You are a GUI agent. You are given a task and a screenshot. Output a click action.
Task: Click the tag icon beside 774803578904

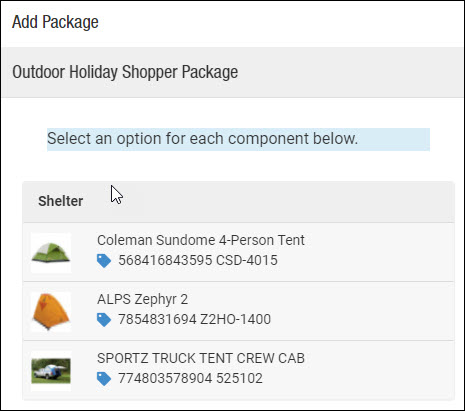pyautogui.click(x=104, y=379)
